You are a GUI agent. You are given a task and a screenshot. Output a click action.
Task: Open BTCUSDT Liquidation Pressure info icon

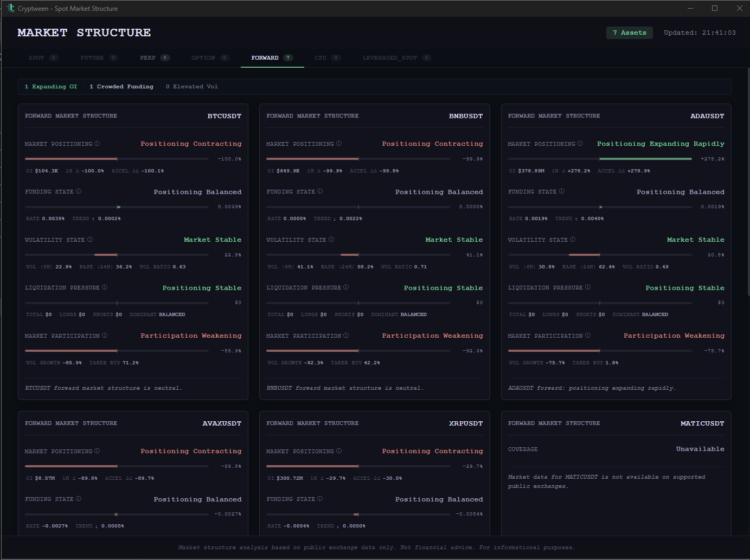coord(105,287)
